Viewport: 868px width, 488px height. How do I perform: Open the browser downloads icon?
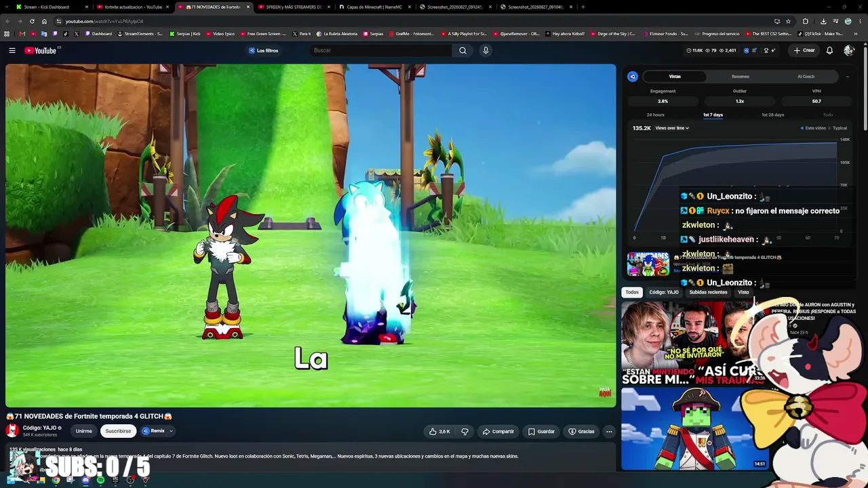(x=823, y=21)
